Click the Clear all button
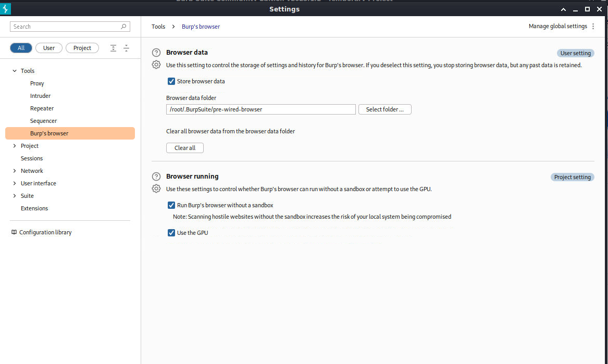Viewport: 608px width, 364px height. pyautogui.click(x=185, y=148)
